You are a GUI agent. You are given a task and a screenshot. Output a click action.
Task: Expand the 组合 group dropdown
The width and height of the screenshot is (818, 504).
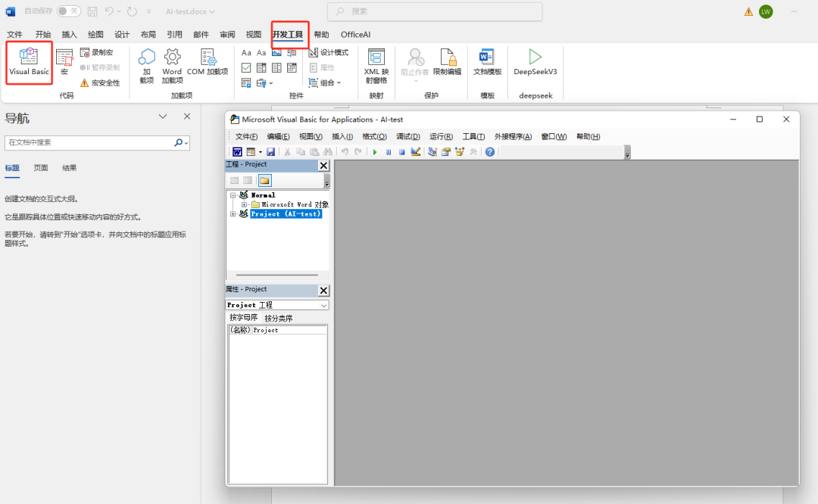[325, 82]
